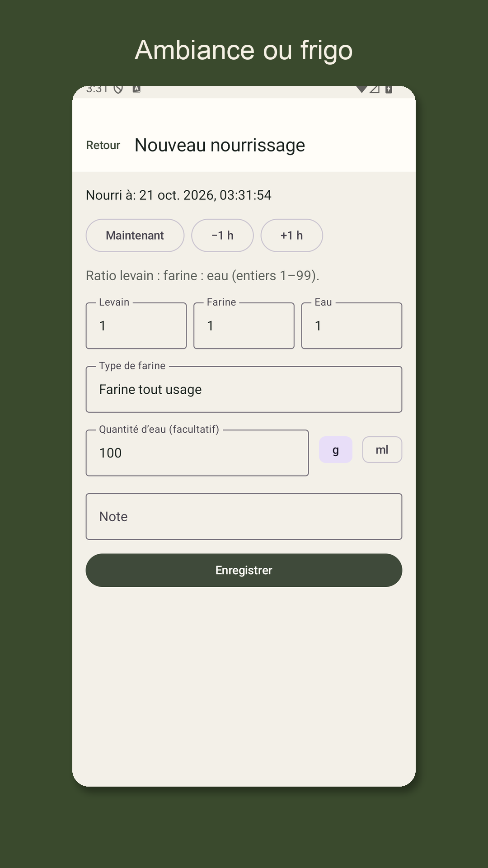Open the Type de farine selector
This screenshot has height=868, width=488.
(244, 389)
